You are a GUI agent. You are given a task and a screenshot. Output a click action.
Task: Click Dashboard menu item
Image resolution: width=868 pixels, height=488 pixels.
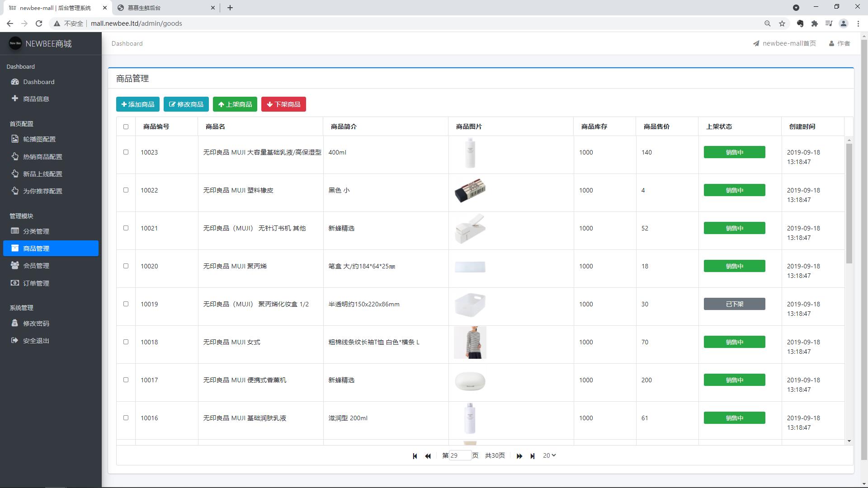click(x=38, y=82)
